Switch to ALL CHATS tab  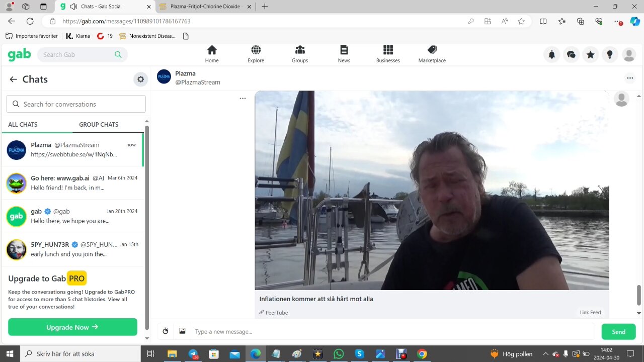pos(23,124)
